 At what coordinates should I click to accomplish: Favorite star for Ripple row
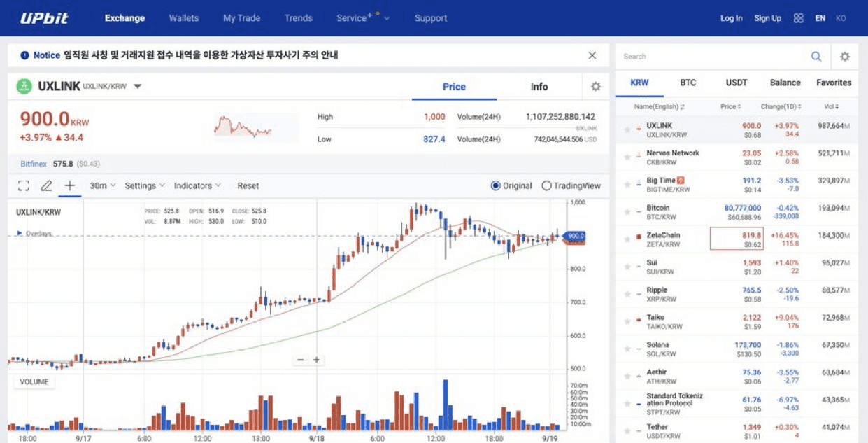point(627,295)
